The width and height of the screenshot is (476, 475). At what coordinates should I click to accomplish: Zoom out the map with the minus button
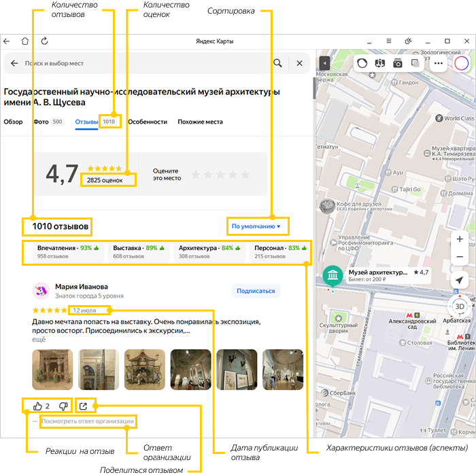[x=460, y=257]
